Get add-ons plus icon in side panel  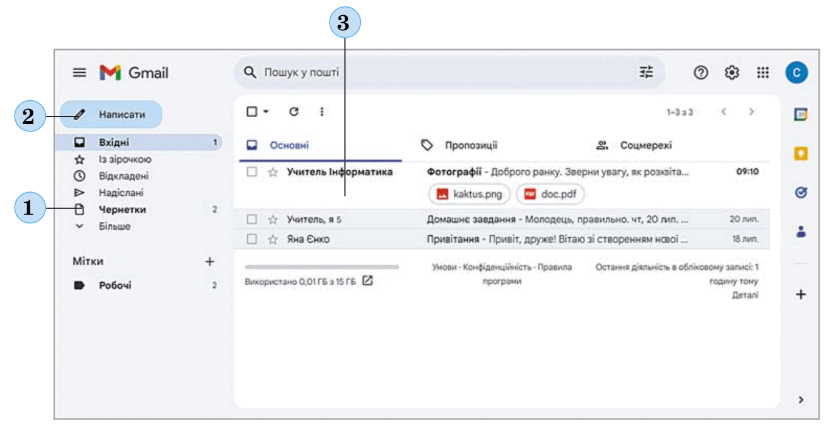801,294
